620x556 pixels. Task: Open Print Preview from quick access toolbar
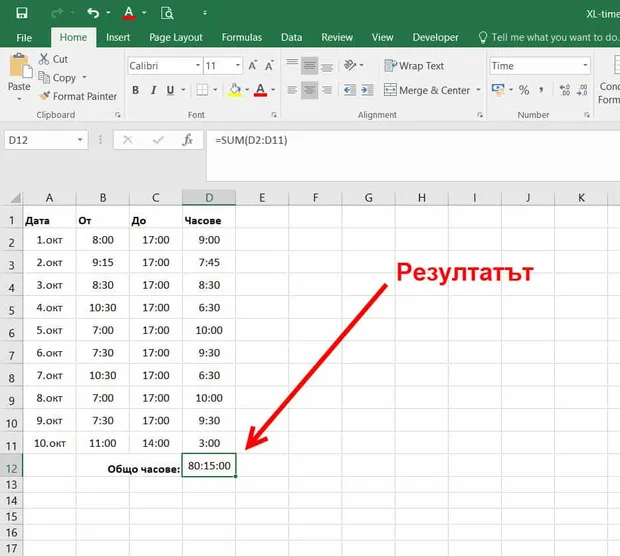[167, 13]
